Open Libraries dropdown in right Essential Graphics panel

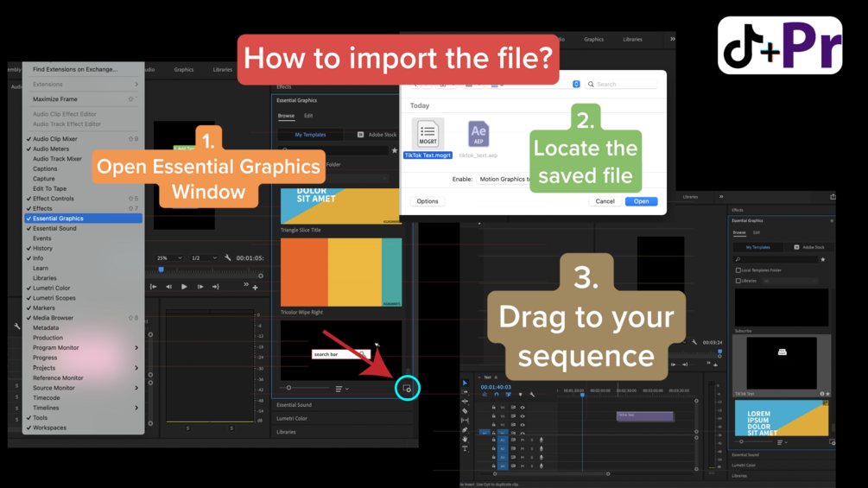(x=790, y=281)
